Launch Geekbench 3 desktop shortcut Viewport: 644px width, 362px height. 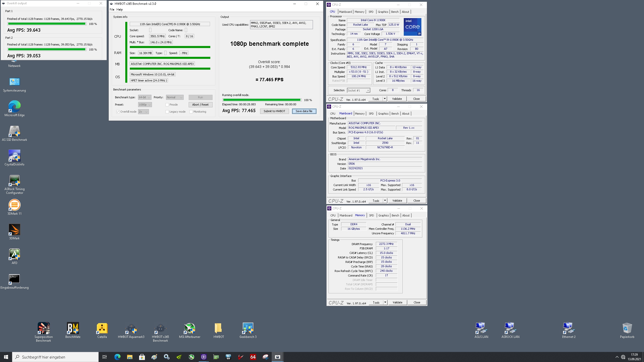tap(248, 330)
